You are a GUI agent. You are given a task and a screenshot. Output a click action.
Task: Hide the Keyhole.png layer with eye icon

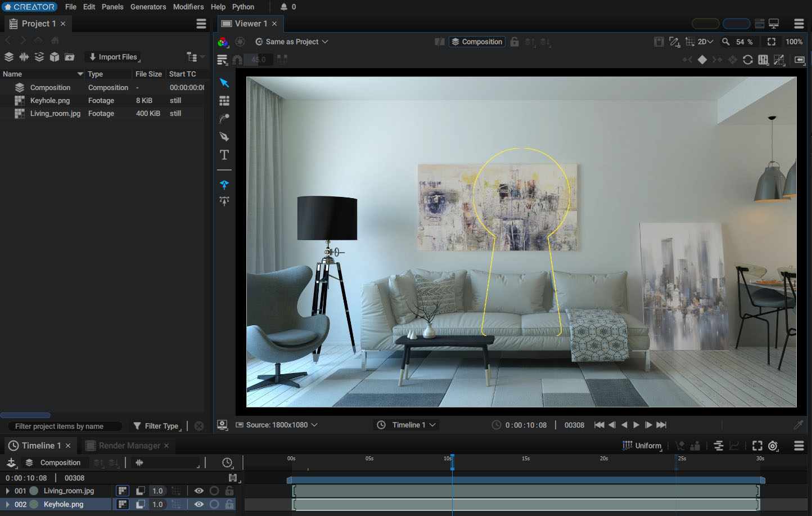click(x=199, y=504)
